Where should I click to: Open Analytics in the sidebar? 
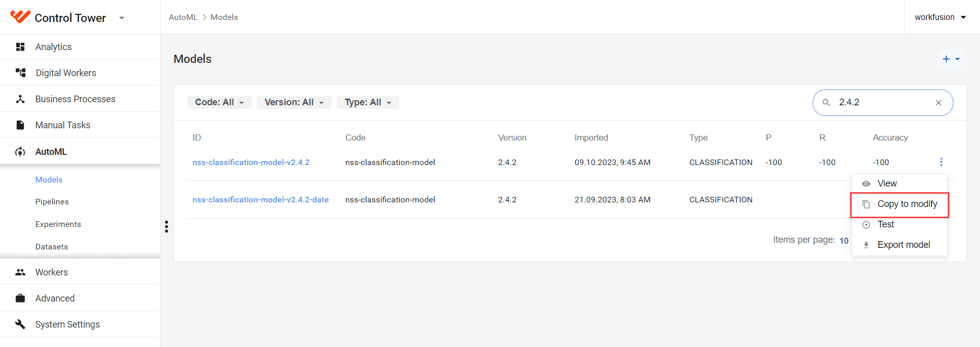(53, 47)
